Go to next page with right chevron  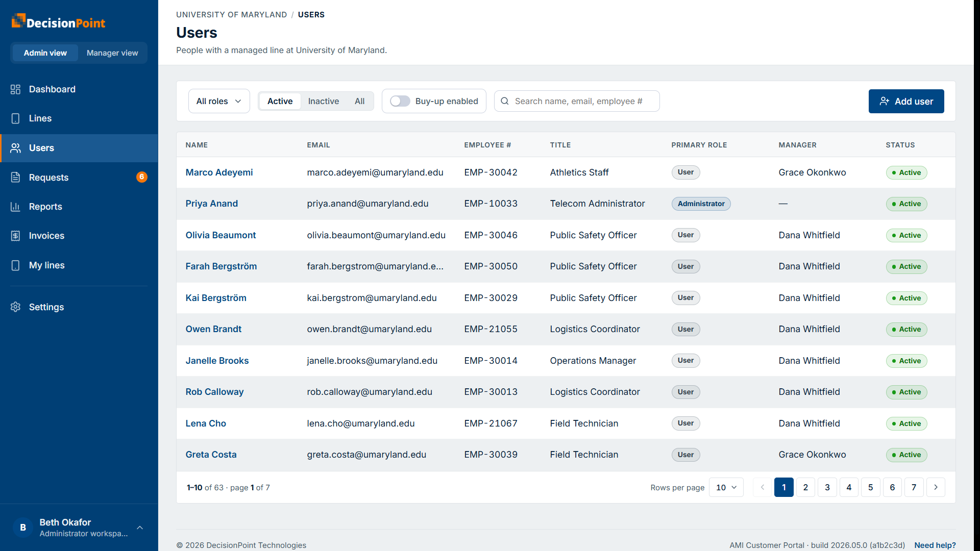pos(936,487)
